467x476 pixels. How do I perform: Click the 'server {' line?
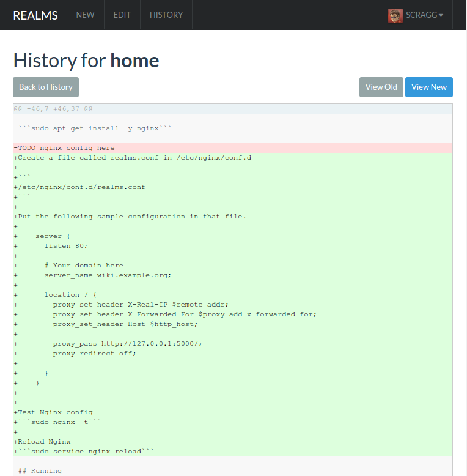[x=233, y=236]
